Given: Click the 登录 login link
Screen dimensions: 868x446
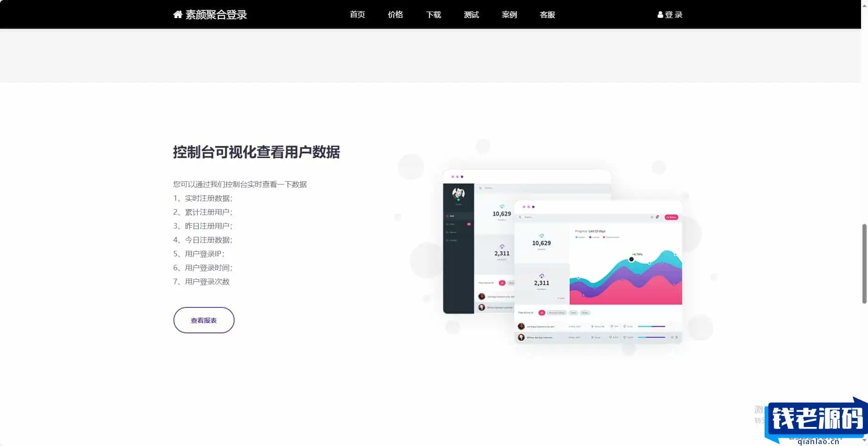Looking at the screenshot, I should (670, 14).
